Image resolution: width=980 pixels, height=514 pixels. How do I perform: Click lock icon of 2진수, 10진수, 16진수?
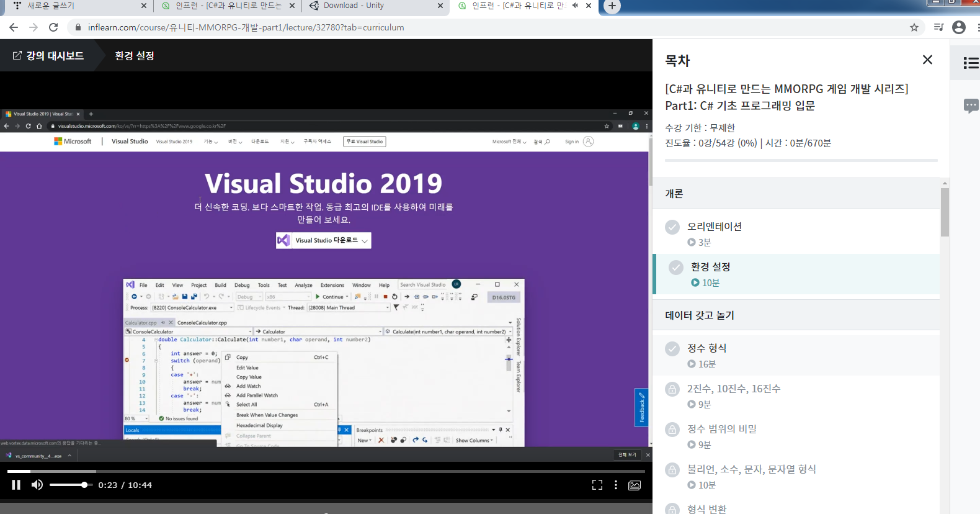pos(672,389)
